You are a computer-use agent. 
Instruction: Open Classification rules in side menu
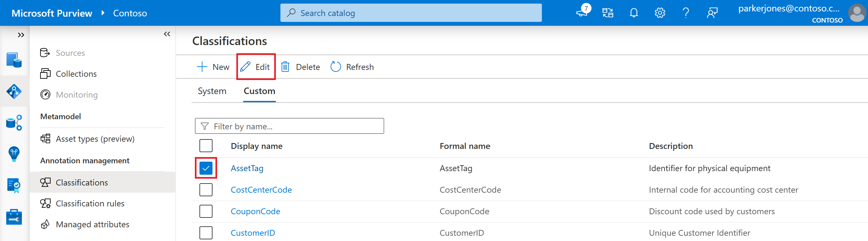(90, 203)
